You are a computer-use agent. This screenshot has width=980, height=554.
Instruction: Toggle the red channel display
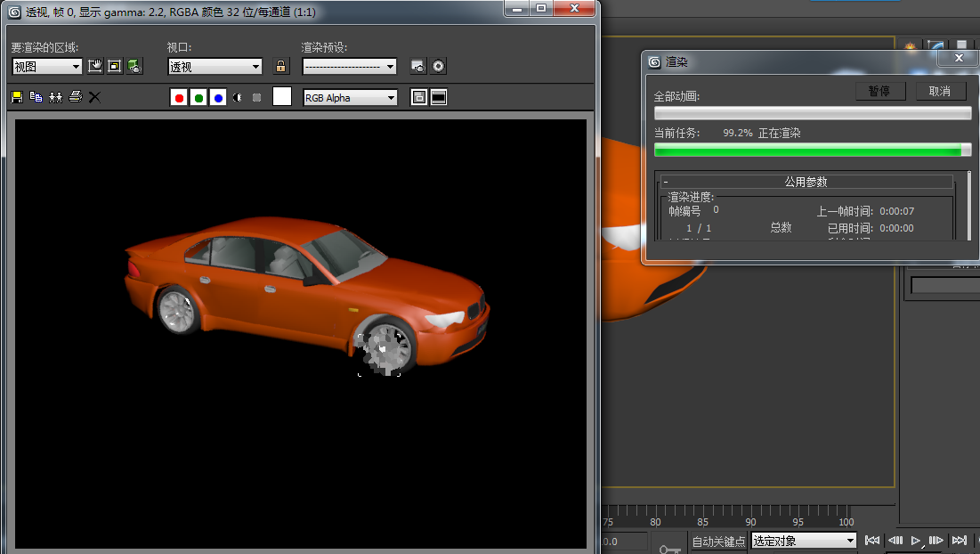[179, 98]
